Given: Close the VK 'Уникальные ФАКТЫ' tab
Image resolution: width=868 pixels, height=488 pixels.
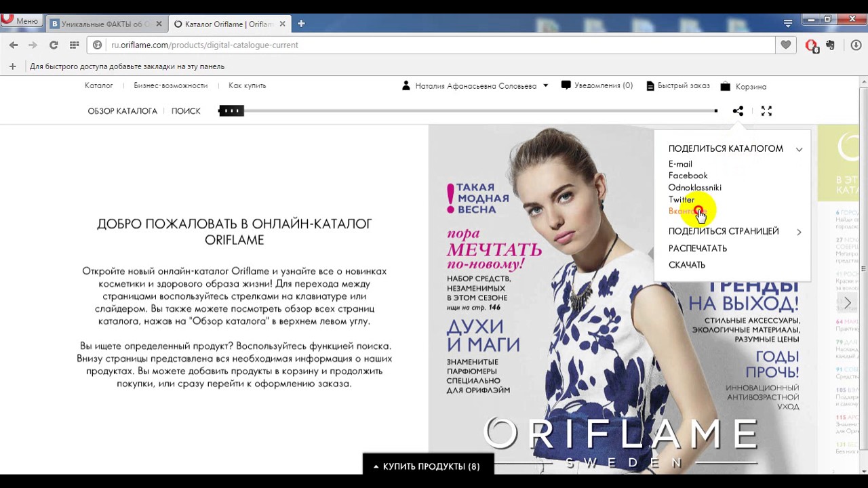Looking at the screenshot, I should [x=159, y=24].
